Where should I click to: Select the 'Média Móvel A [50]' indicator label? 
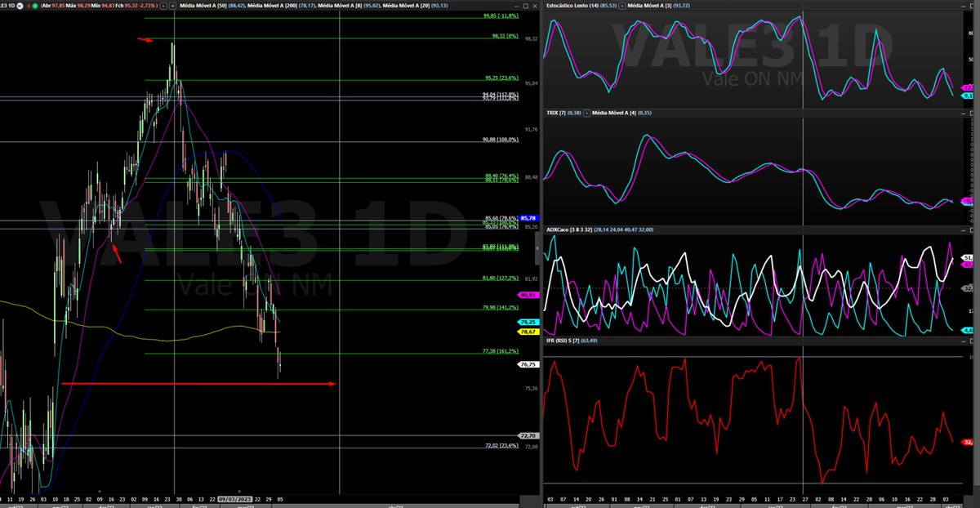point(203,5)
